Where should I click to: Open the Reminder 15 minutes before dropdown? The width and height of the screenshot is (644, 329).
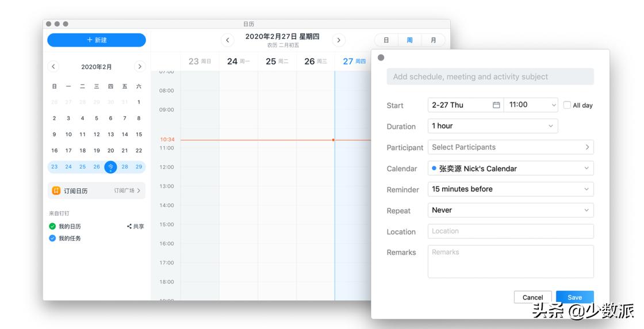click(511, 189)
